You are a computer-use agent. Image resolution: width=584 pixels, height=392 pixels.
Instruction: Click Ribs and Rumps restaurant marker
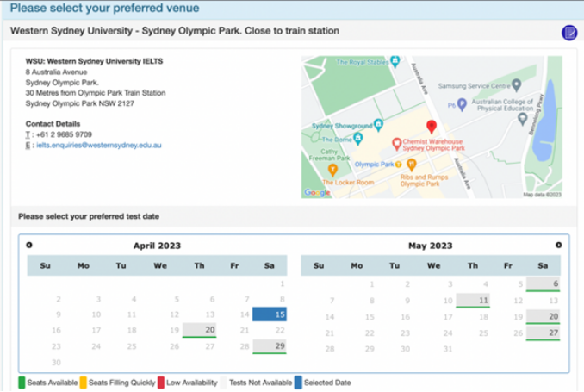tap(411, 164)
